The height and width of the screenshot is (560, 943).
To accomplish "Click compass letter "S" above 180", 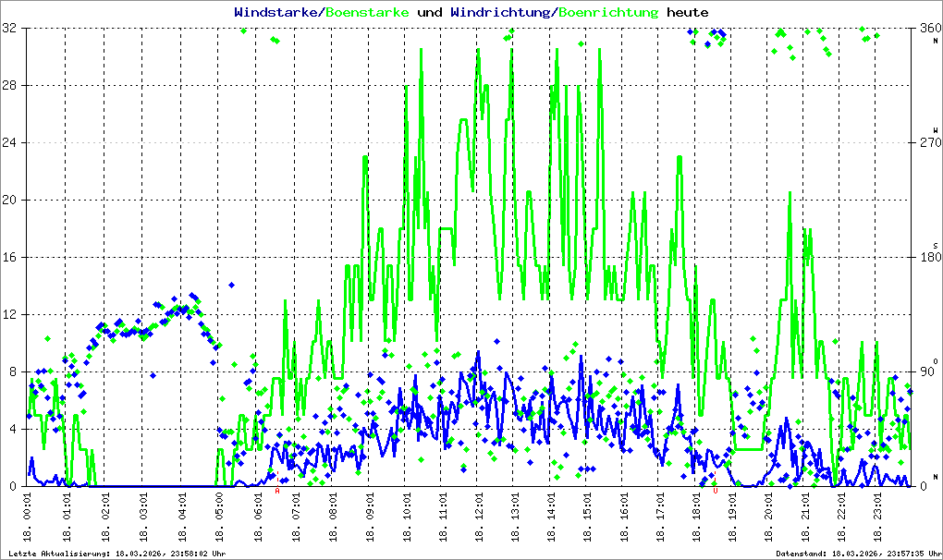I will (936, 246).
